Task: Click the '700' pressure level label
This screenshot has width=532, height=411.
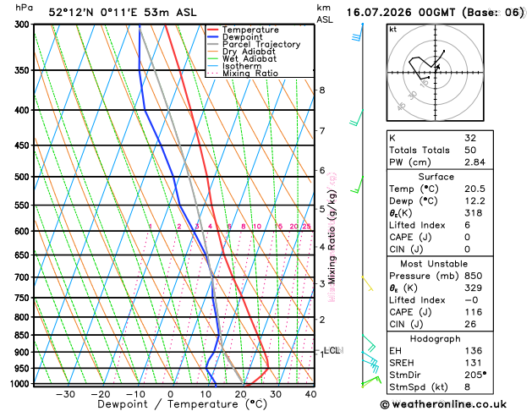Action: pyautogui.click(x=24, y=277)
